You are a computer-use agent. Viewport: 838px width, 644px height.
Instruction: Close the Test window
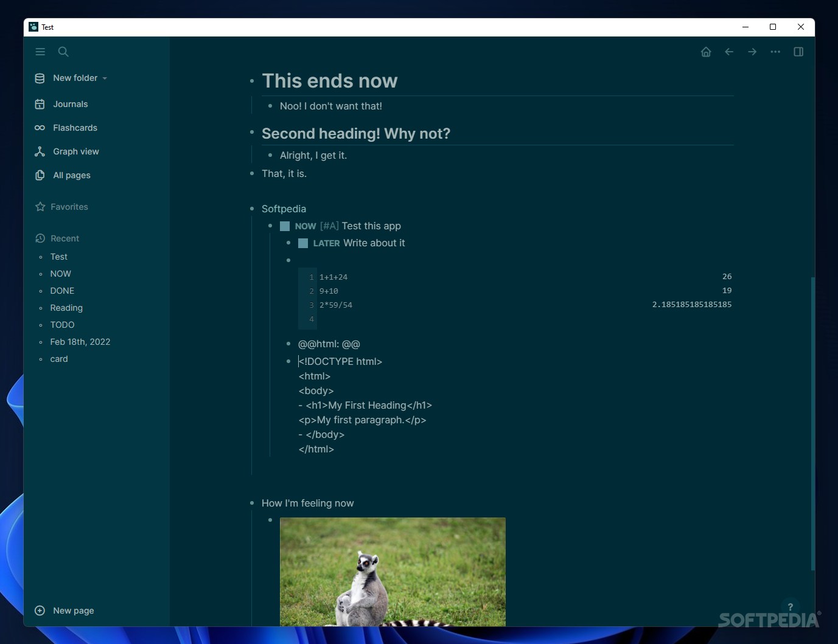pyautogui.click(x=801, y=27)
